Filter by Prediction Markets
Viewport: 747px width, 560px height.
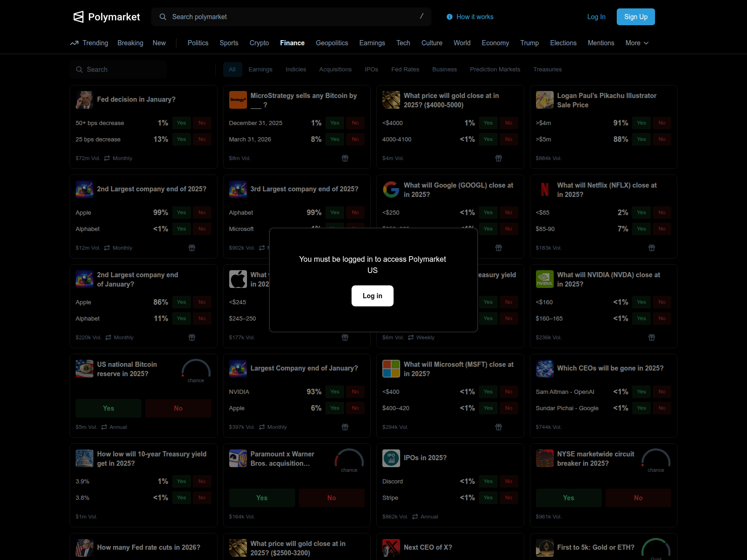tap(495, 70)
